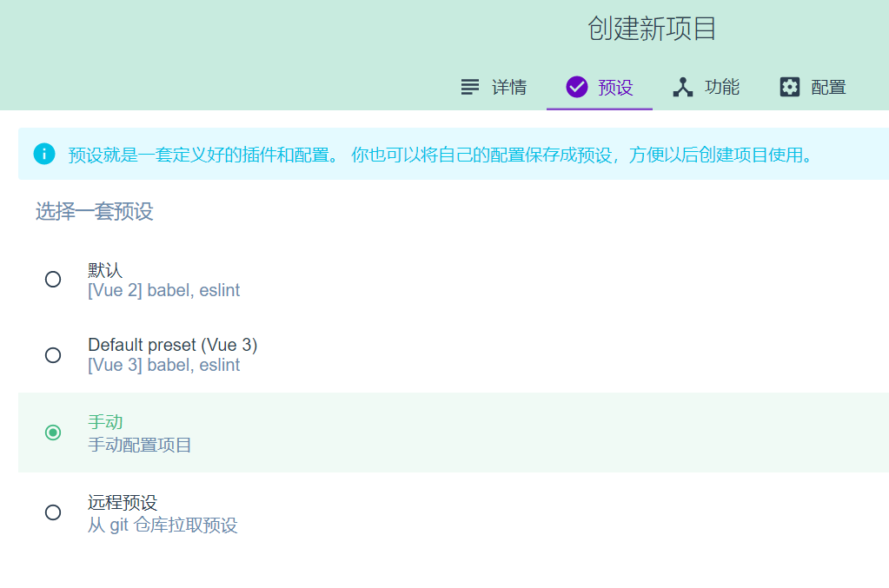The image size is (889, 588).
Task: Click the 远程预设 title
Action: [123, 503]
